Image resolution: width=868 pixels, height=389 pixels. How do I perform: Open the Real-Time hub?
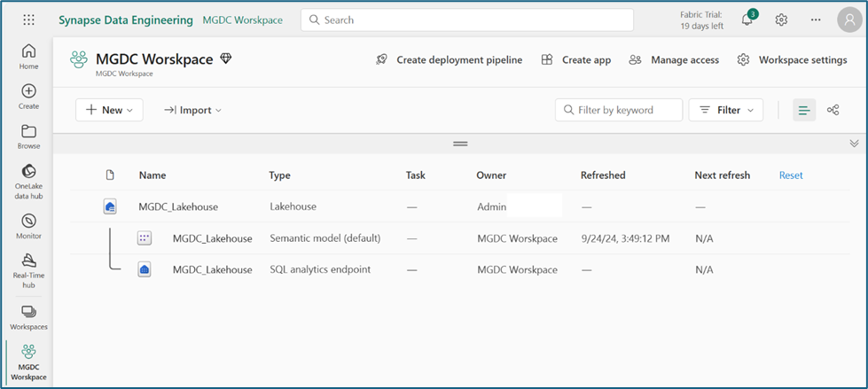(x=28, y=270)
